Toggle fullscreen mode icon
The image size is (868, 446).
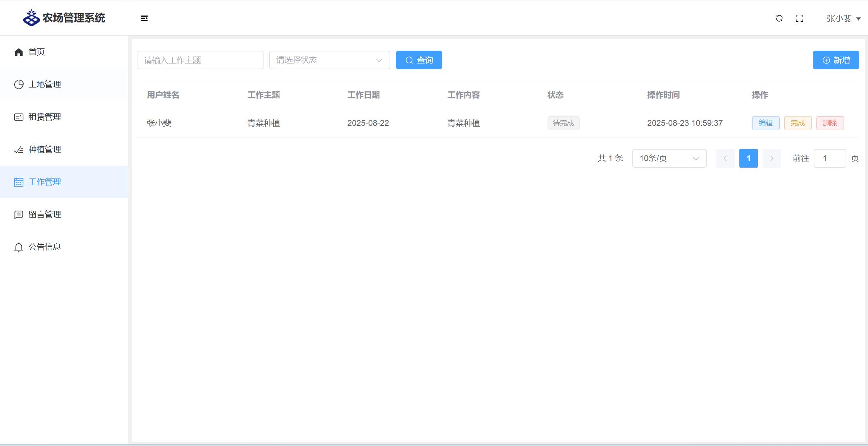point(799,18)
